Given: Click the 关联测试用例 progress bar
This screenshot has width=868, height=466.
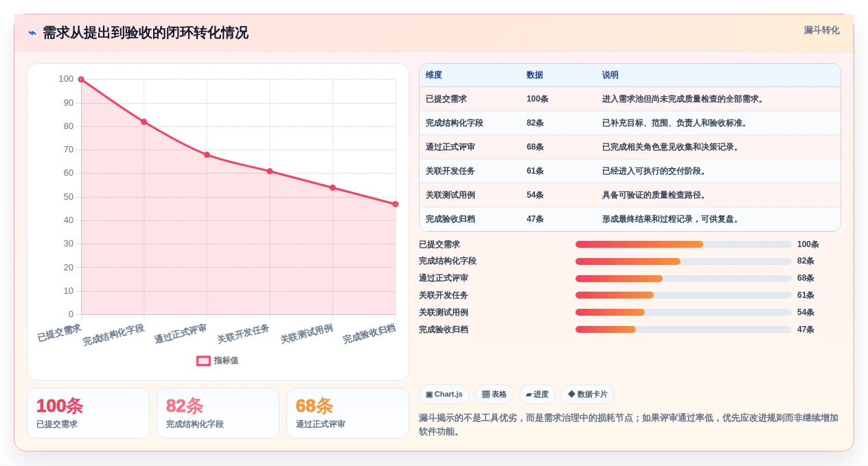Looking at the screenshot, I should (683, 312).
